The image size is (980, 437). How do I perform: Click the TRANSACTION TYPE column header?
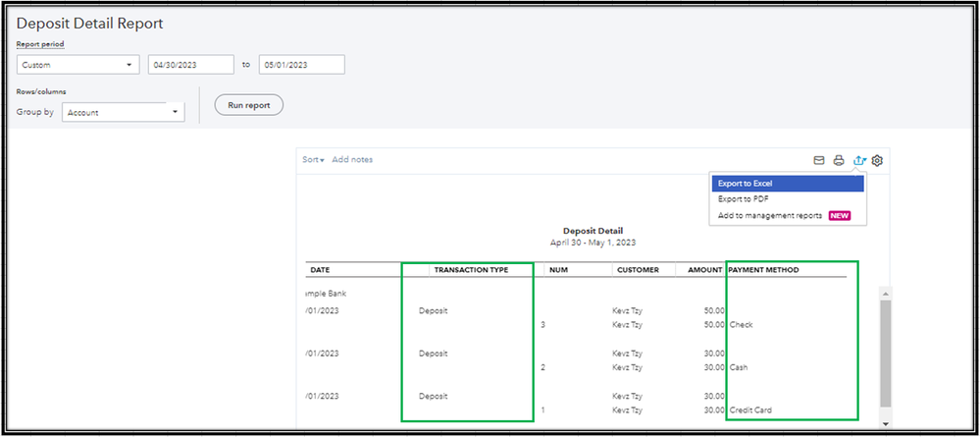471,270
